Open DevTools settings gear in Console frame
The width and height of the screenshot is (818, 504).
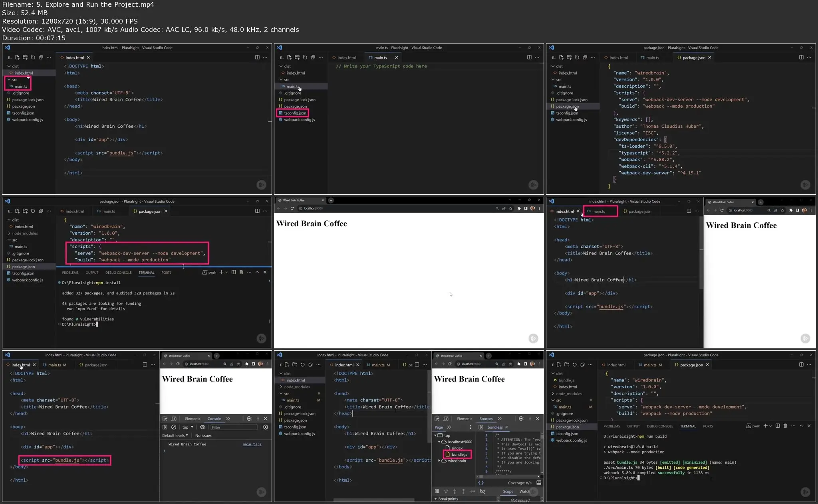249,419
